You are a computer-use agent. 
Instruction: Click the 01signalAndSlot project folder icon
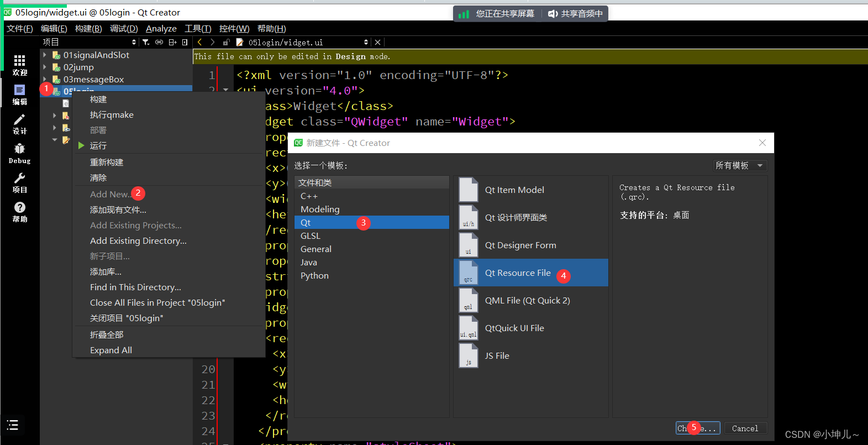pyautogui.click(x=56, y=55)
